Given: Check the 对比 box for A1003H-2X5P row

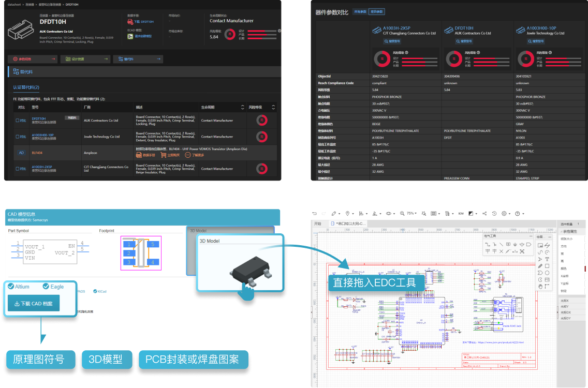Looking at the screenshot, I should point(17,169).
